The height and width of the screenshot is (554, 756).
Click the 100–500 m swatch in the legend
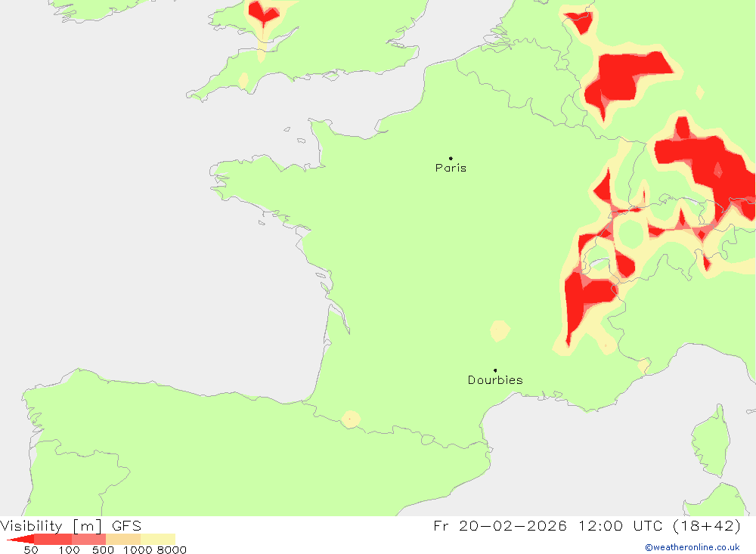click(x=88, y=539)
